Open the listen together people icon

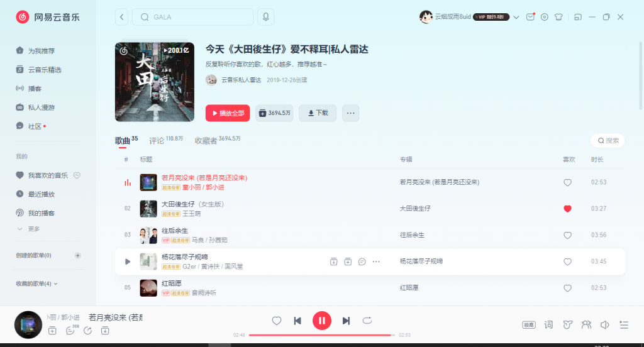(587, 325)
